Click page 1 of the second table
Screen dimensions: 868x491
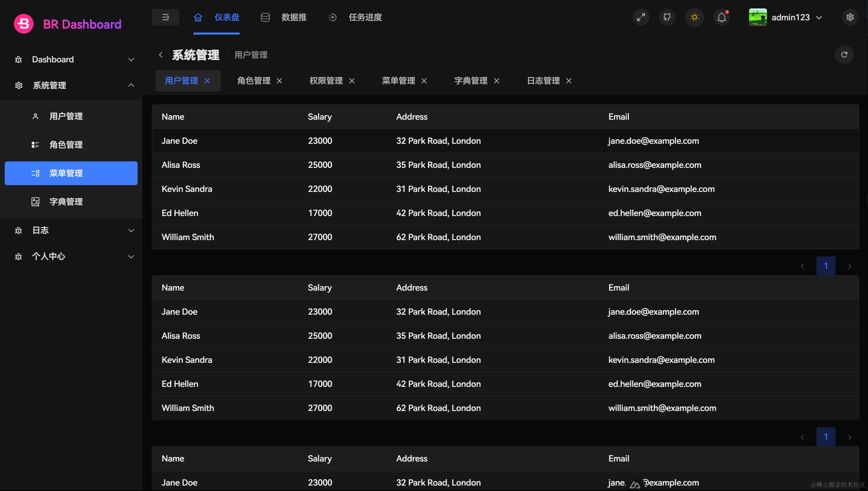coord(826,437)
